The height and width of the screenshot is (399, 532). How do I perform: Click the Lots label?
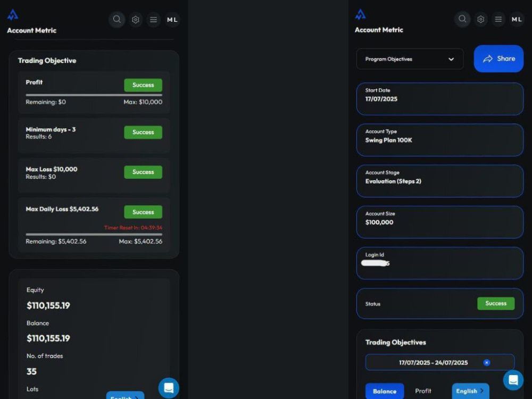[x=32, y=389]
